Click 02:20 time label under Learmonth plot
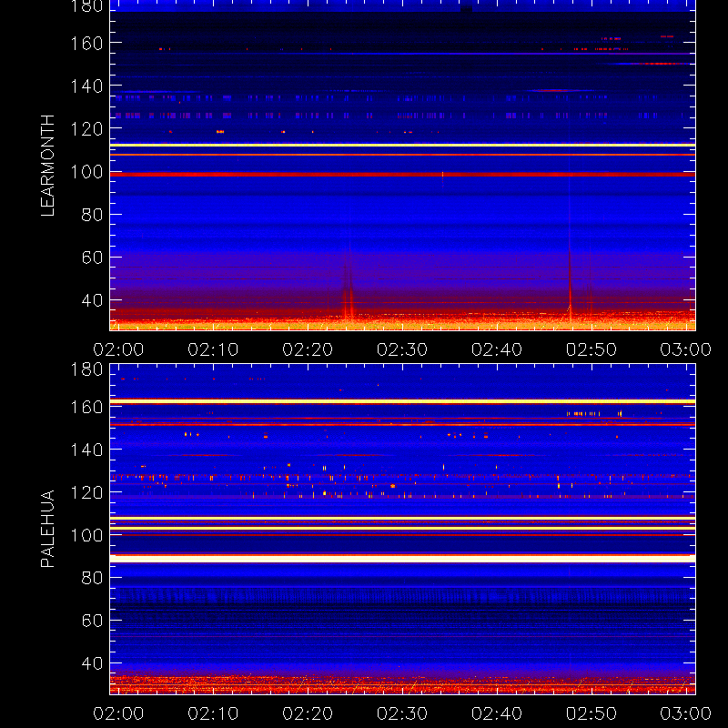The height and width of the screenshot is (728, 728). (x=308, y=349)
